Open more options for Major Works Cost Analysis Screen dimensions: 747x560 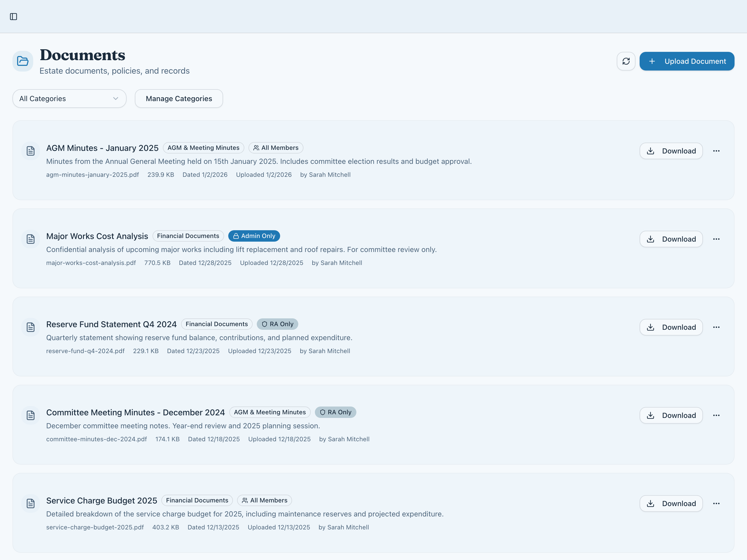click(x=716, y=239)
